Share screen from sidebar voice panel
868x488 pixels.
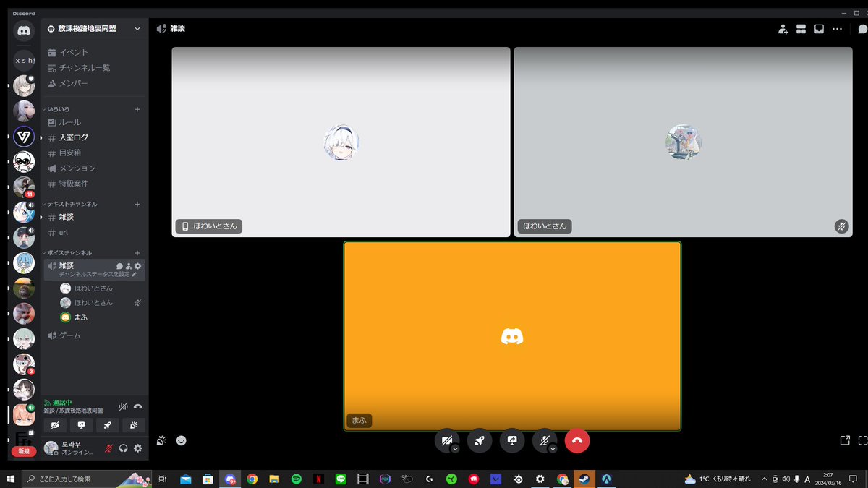[x=81, y=425]
